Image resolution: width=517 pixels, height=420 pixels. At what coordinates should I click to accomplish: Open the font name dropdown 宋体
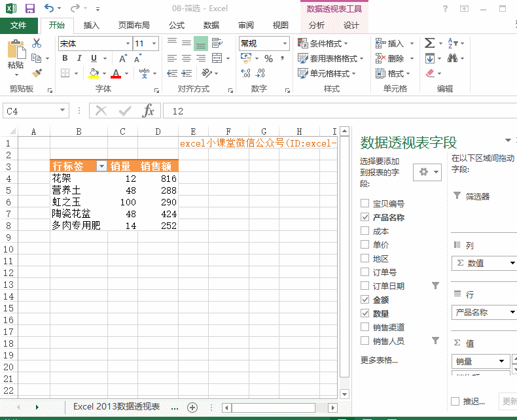[128, 44]
